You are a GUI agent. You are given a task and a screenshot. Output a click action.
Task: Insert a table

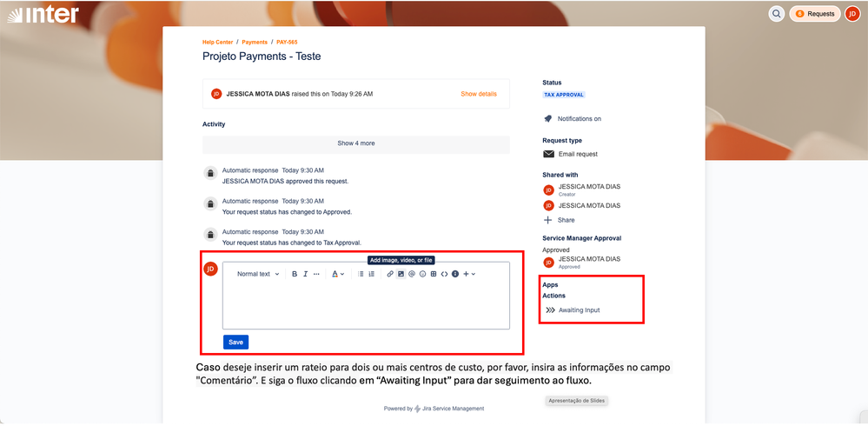[434, 274]
